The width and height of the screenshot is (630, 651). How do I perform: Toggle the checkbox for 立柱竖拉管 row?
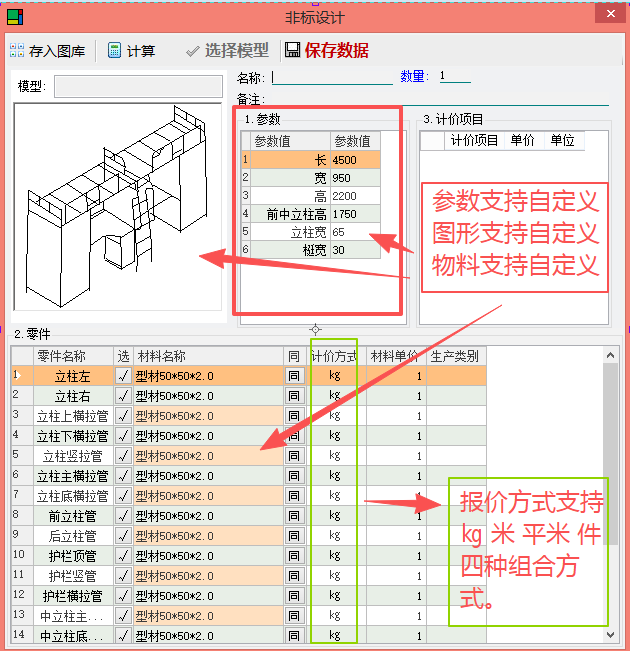[123, 456]
